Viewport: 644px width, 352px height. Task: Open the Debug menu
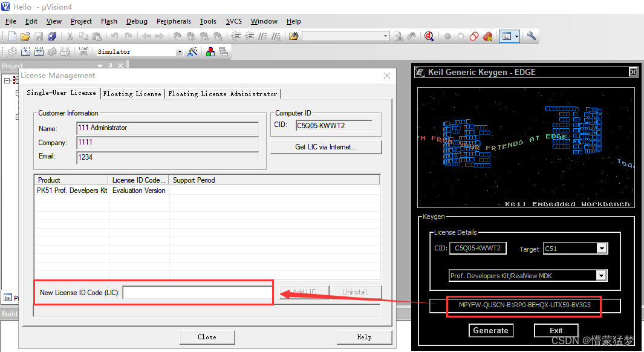point(137,21)
